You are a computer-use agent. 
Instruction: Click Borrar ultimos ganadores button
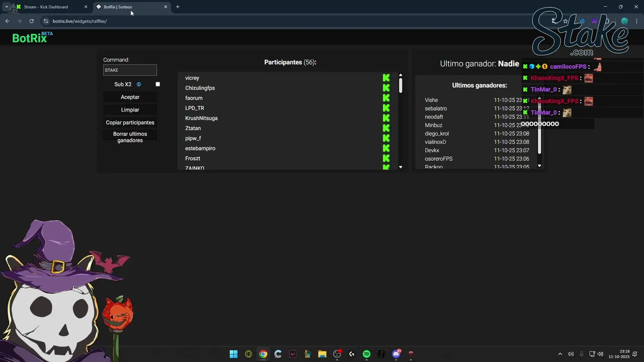pyautogui.click(x=130, y=137)
